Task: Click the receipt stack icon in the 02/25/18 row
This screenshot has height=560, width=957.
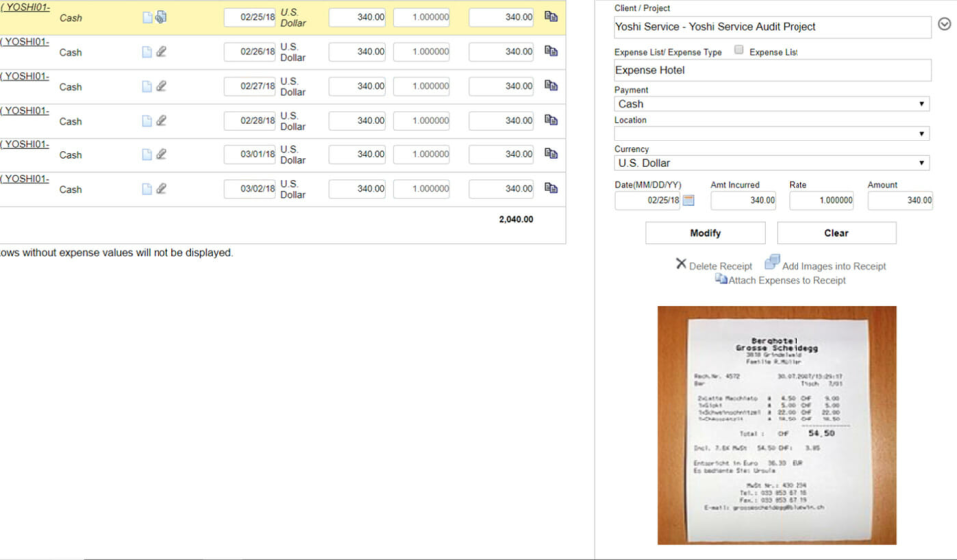Action: (161, 17)
